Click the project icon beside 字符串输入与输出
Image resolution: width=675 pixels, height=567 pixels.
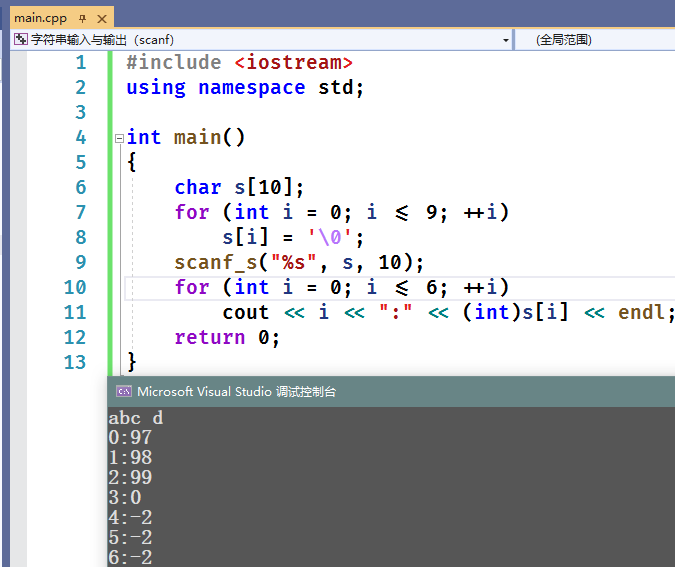21,40
